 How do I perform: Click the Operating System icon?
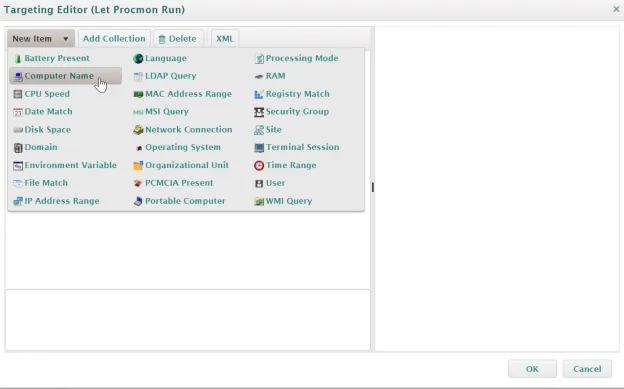click(139, 148)
